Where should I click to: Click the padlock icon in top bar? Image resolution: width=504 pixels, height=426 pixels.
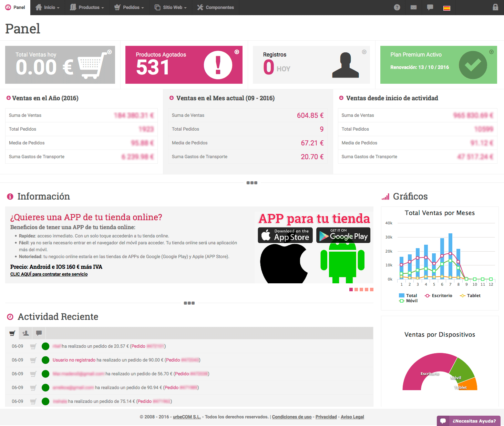point(495,7)
